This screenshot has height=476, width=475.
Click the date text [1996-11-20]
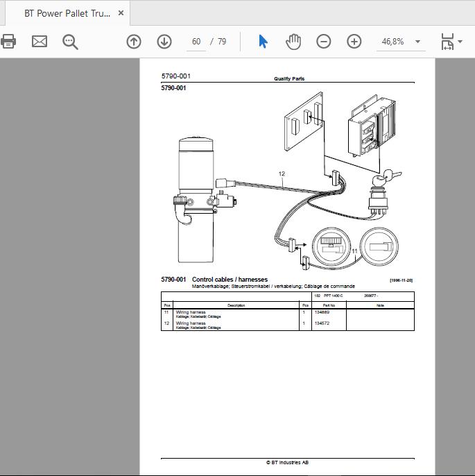401,280
